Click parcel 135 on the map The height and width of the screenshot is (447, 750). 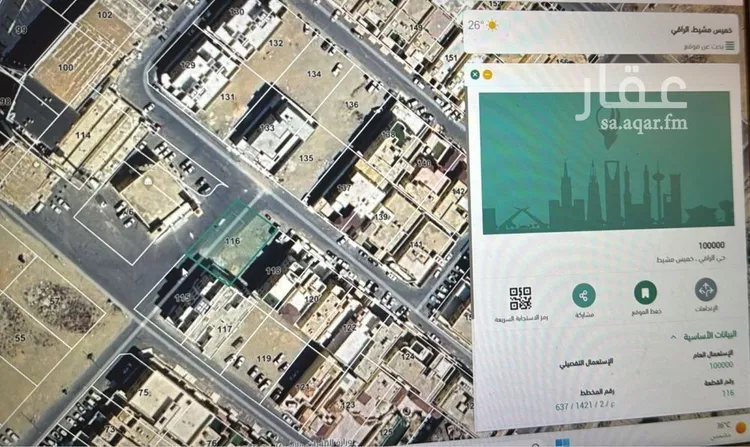click(x=306, y=158)
